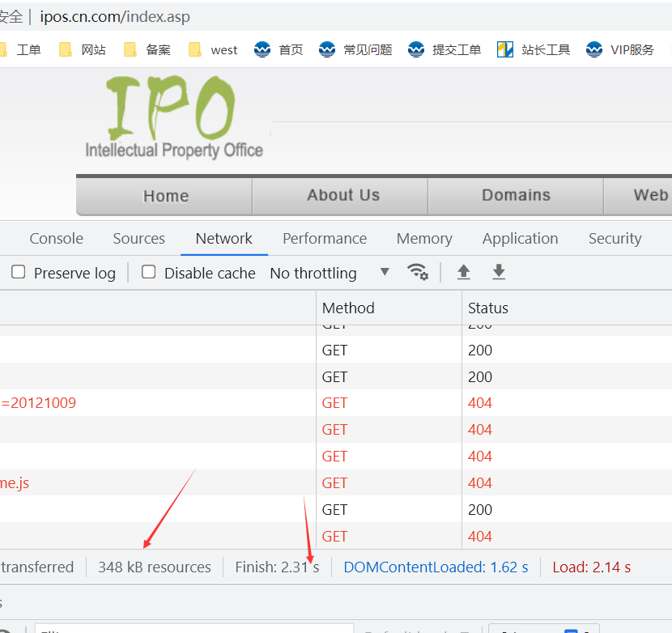
Task: Enable the Preserve log checkbox
Action: coord(18,273)
